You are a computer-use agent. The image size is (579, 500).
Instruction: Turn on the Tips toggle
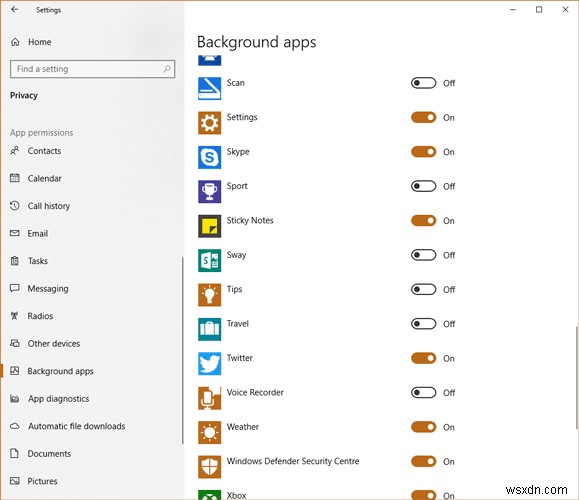tap(424, 289)
